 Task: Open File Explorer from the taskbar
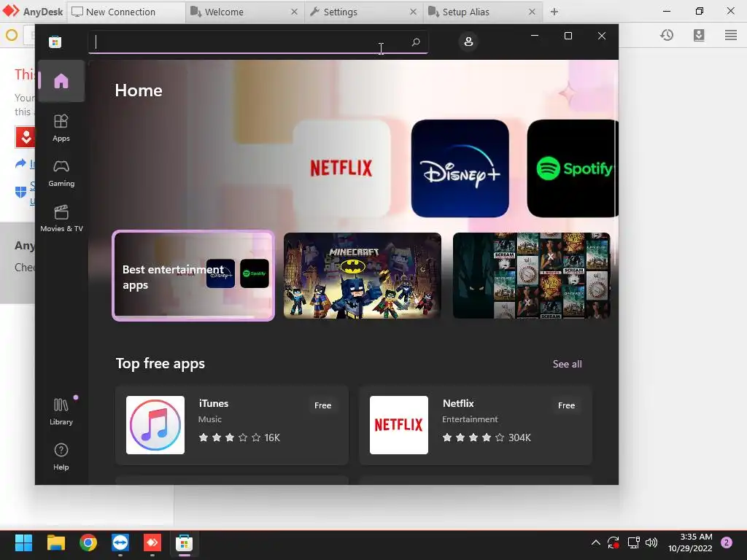55,542
